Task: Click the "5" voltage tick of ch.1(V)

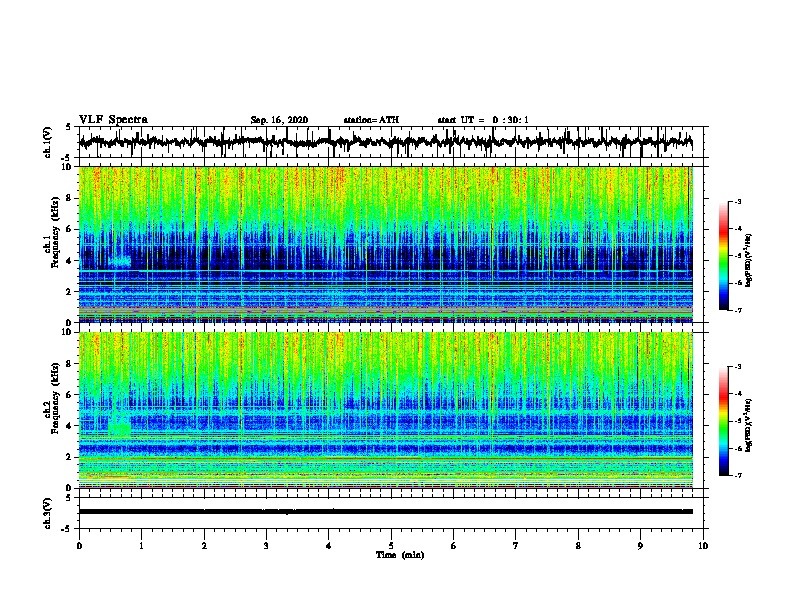Action: click(68, 127)
